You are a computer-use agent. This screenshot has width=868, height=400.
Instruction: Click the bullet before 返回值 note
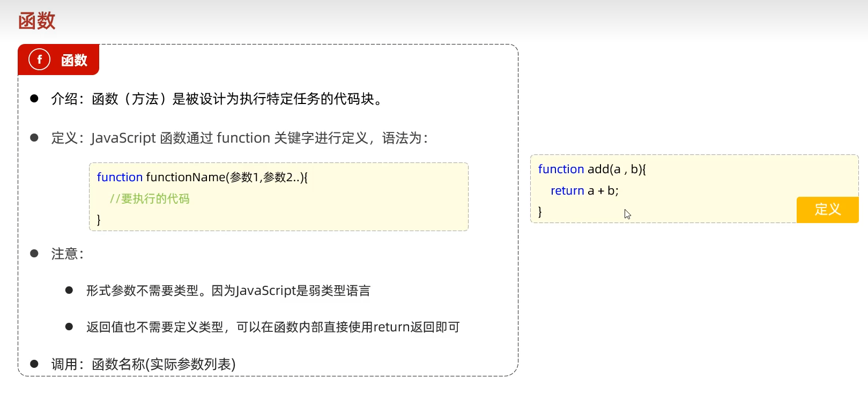coord(69,327)
